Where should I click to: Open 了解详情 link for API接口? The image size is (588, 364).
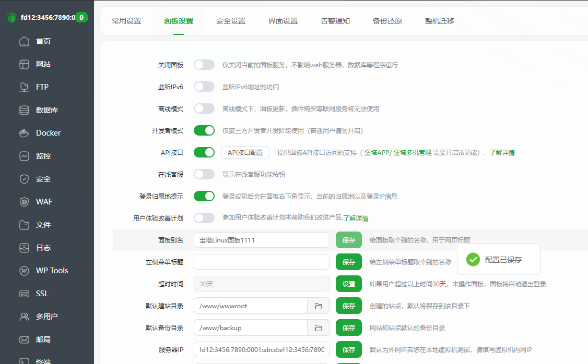[x=502, y=153]
